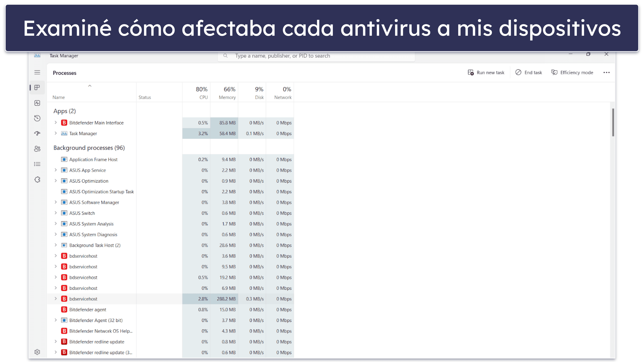Expand ASUS Switch process
Image resolution: width=644 pixels, height=362 pixels.
pyautogui.click(x=56, y=213)
